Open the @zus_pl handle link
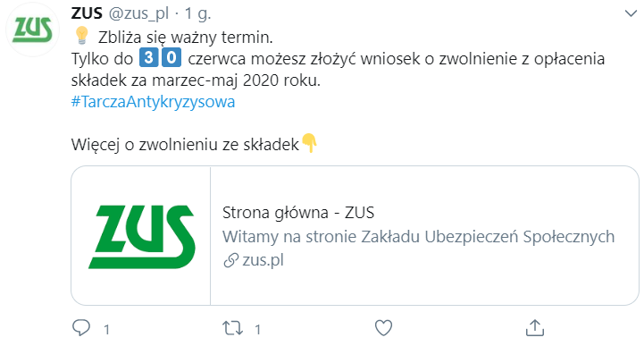 (x=138, y=13)
